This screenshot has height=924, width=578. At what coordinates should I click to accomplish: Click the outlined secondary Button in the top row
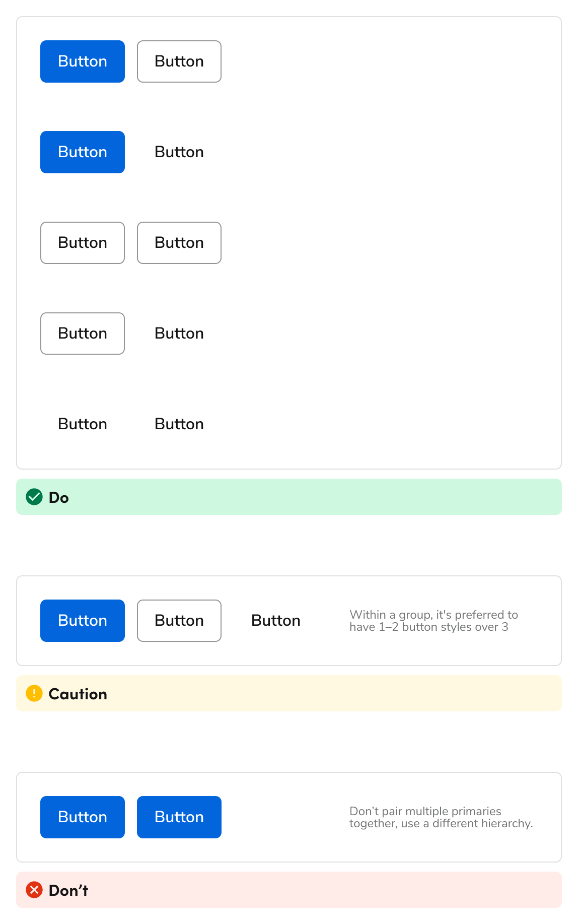pyautogui.click(x=179, y=61)
